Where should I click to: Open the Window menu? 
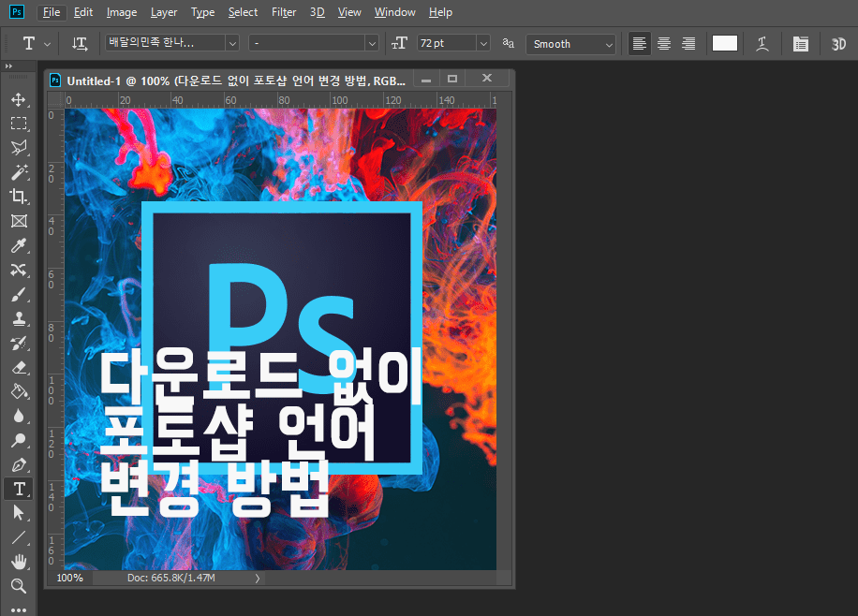[394, 12]
